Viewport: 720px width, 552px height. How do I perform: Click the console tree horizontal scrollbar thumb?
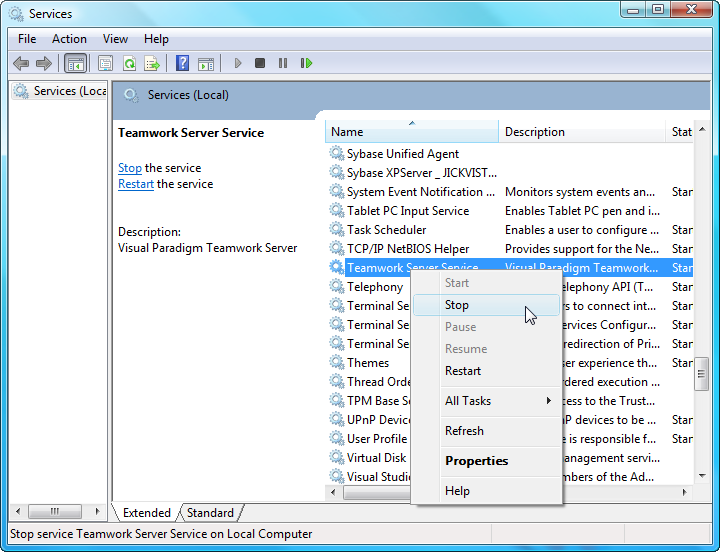point(55,511)
